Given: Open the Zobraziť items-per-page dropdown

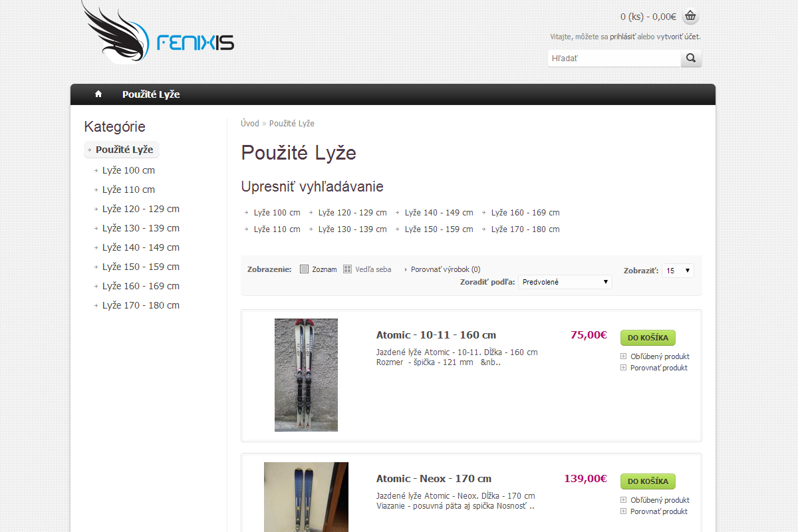Looking at the screenshot, I should [x=677, y=270].
